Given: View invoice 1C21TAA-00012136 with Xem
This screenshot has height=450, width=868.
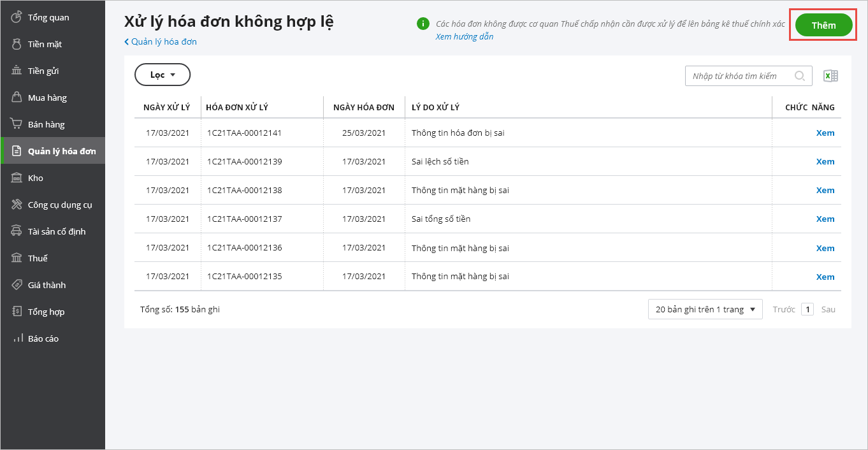Looking at the screenshot, I should (825, 248).
